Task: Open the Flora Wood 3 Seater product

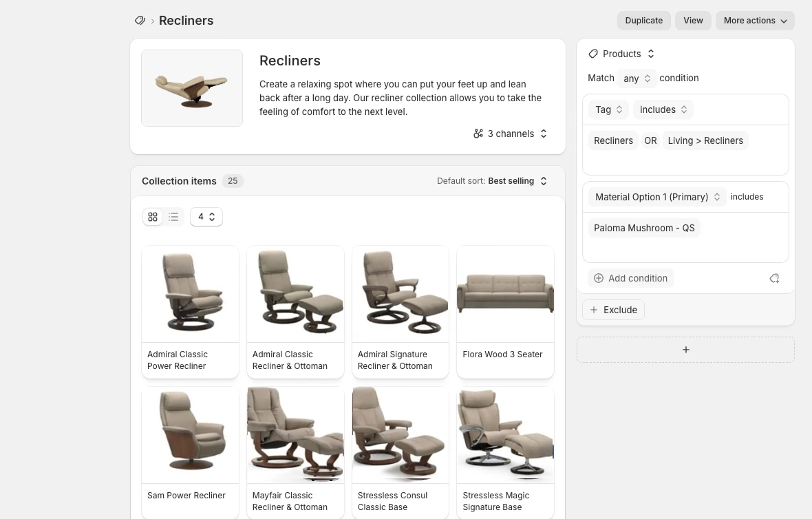Action: point(505,312)
